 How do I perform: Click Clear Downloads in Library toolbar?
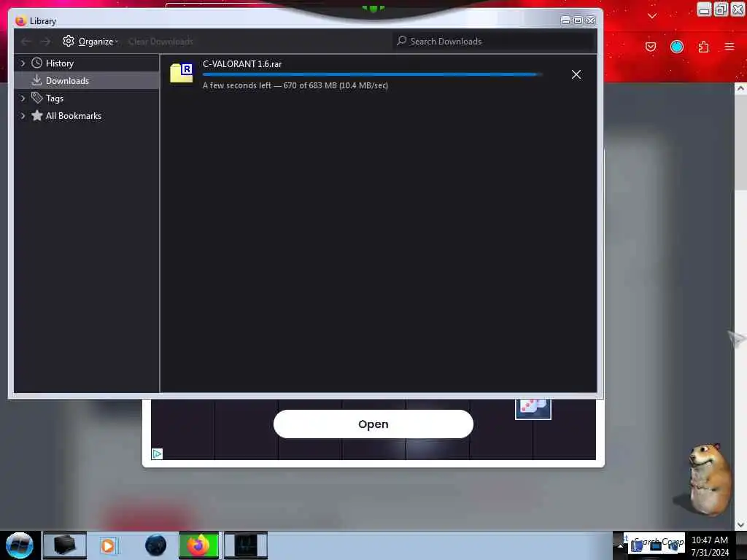point(160,42)
